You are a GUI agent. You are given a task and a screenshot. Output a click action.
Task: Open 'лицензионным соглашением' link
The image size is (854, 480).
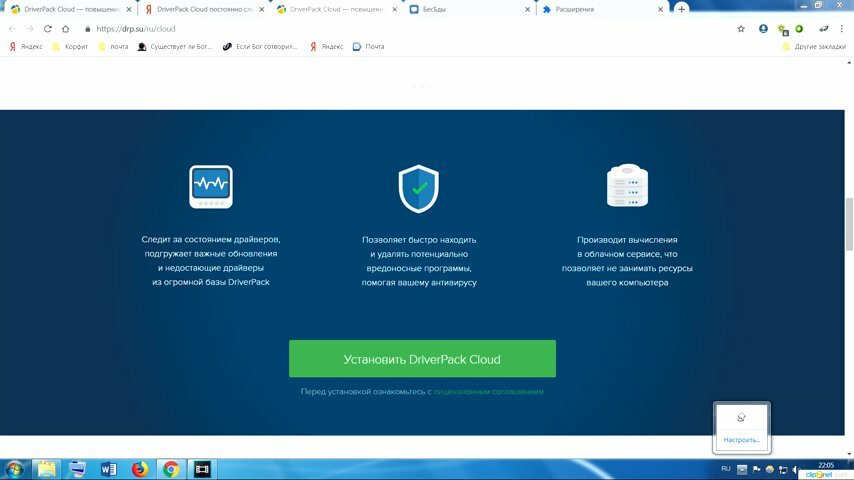489,392
